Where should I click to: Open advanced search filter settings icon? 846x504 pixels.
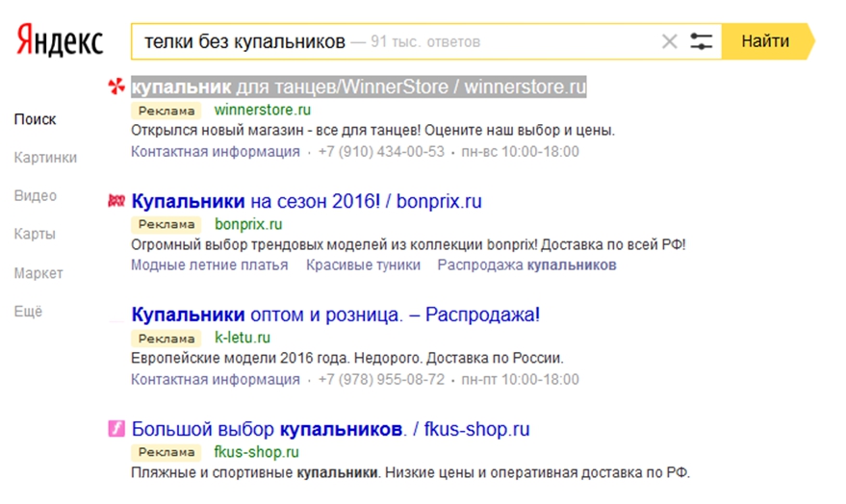[702, 41]
